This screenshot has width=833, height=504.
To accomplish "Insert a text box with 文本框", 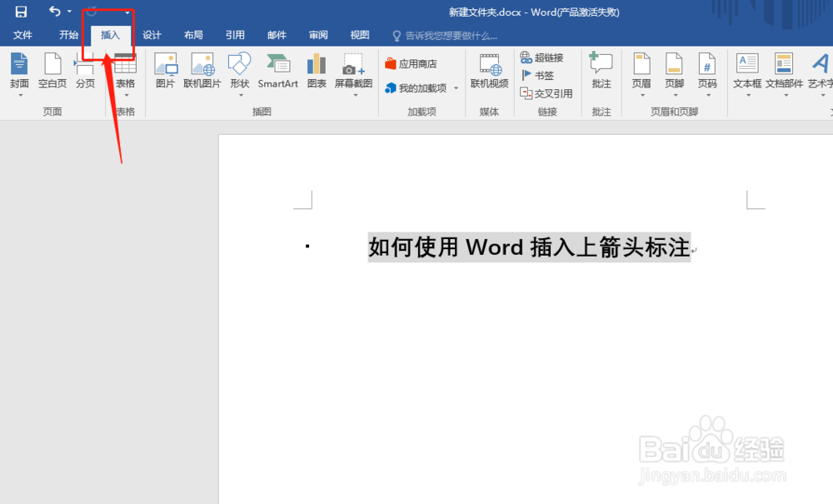I will pyautogui.click(x=747, y=71).
